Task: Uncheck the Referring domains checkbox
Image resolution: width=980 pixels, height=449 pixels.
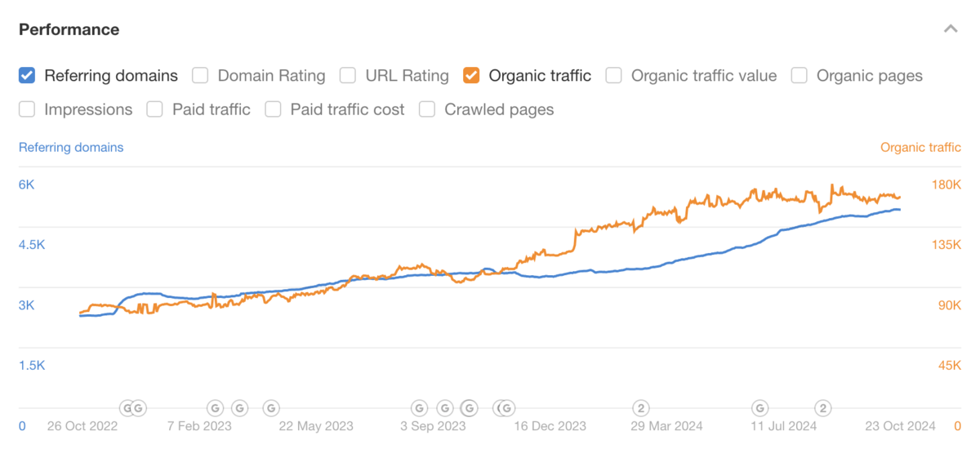Action: [27, 76]
